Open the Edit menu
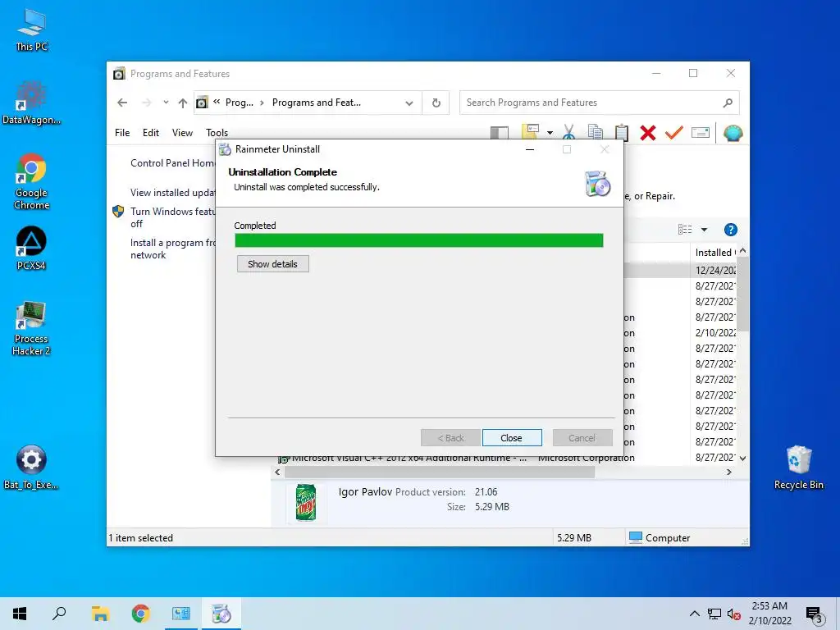This screenshot has width=840, height=630. pyautogui.click(x=151, y=132)
